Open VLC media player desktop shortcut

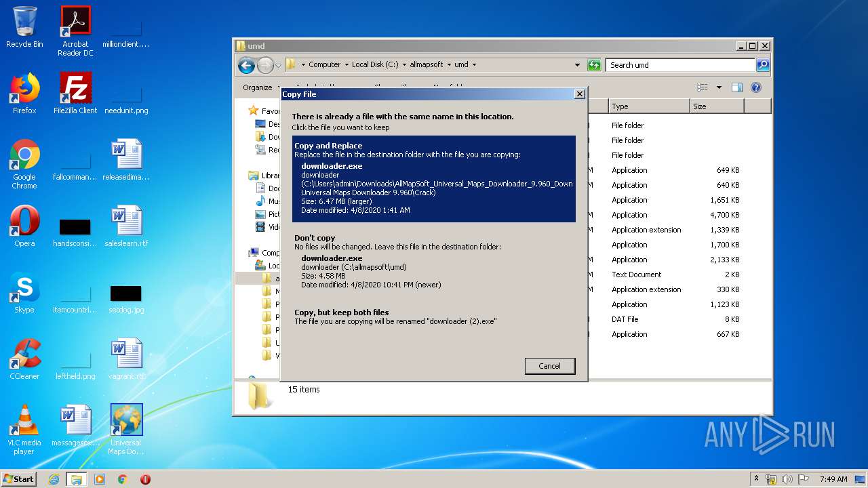pos(24,430)
